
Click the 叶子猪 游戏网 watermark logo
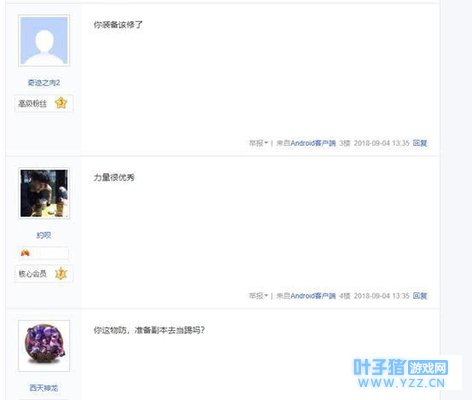401,367
